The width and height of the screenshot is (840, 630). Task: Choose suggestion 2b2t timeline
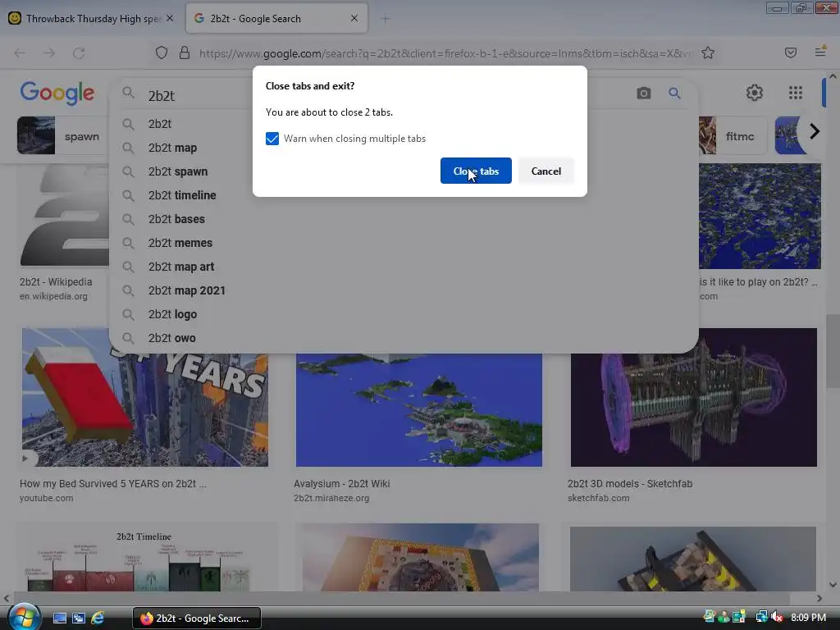pyautogui.click(x=182, y=195)
